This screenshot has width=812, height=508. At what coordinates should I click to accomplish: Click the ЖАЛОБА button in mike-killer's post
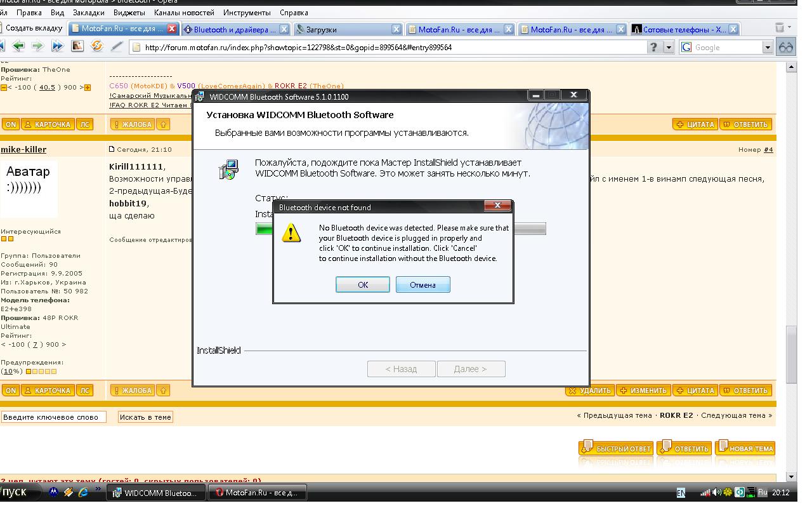click(x=132, y=391)
